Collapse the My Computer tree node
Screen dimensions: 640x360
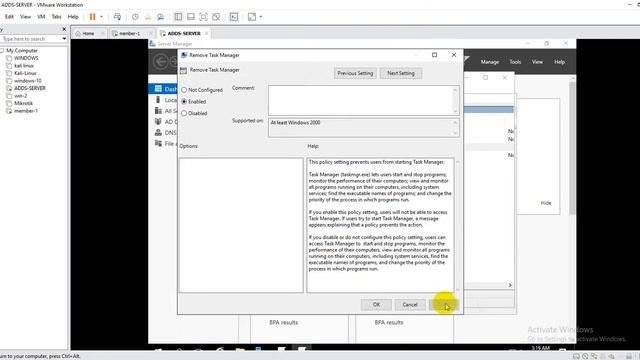tap(2, 51)
